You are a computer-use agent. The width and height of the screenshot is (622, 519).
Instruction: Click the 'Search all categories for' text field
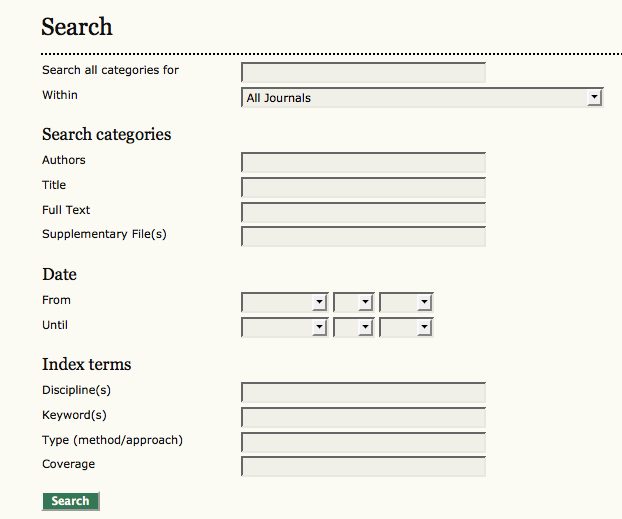[363, 72]
